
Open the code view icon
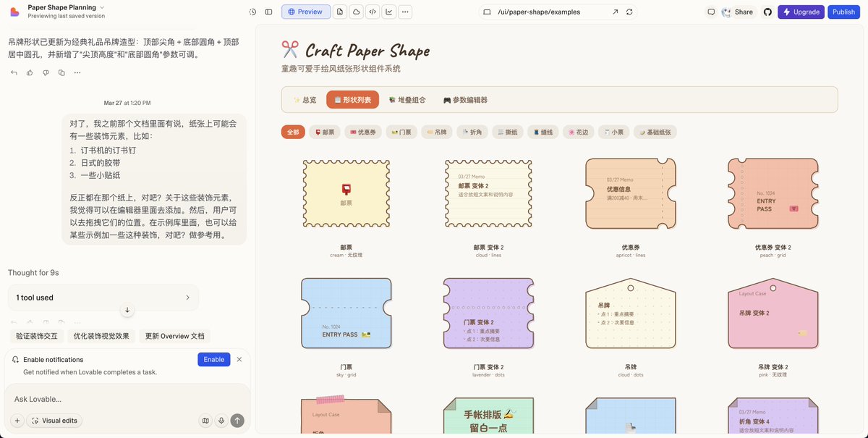tap(373, 12)
